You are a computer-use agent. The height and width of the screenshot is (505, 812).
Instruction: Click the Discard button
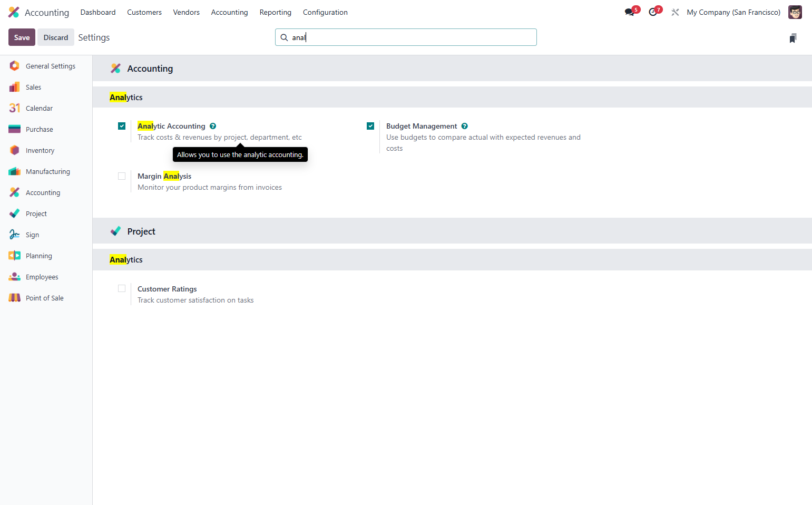click(x=56, y=37)
